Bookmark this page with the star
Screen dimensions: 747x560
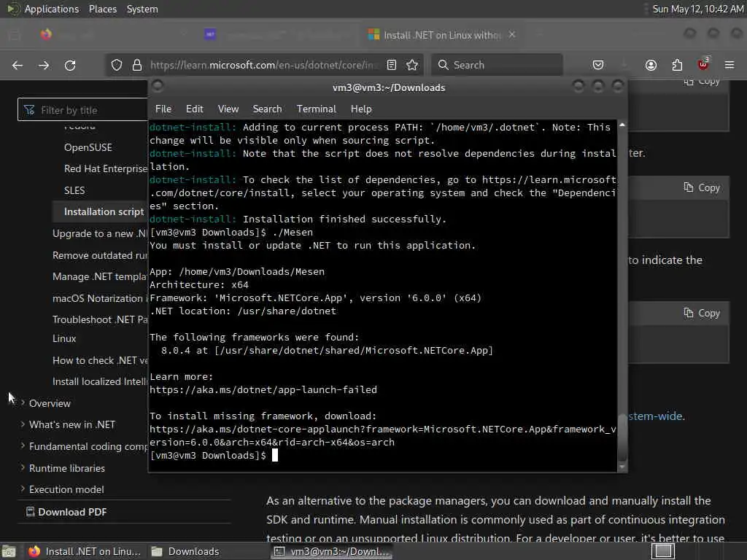pyautogui.click(x=412, y=65)
